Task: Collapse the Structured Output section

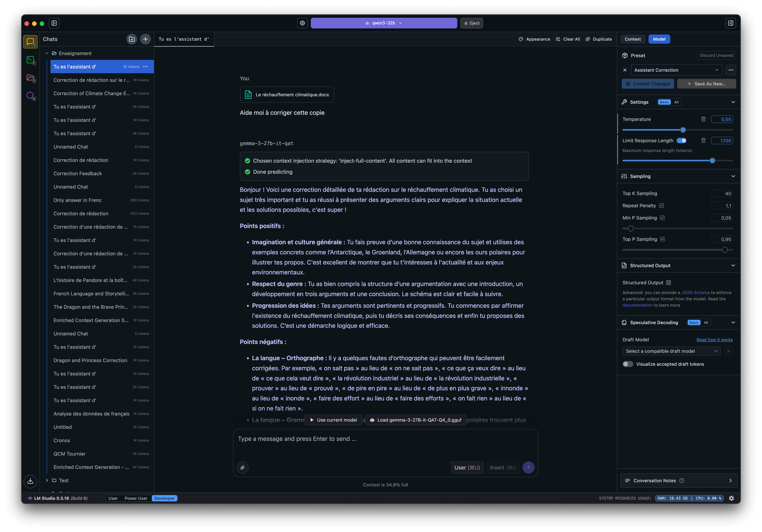Action: tap(733, 265)
